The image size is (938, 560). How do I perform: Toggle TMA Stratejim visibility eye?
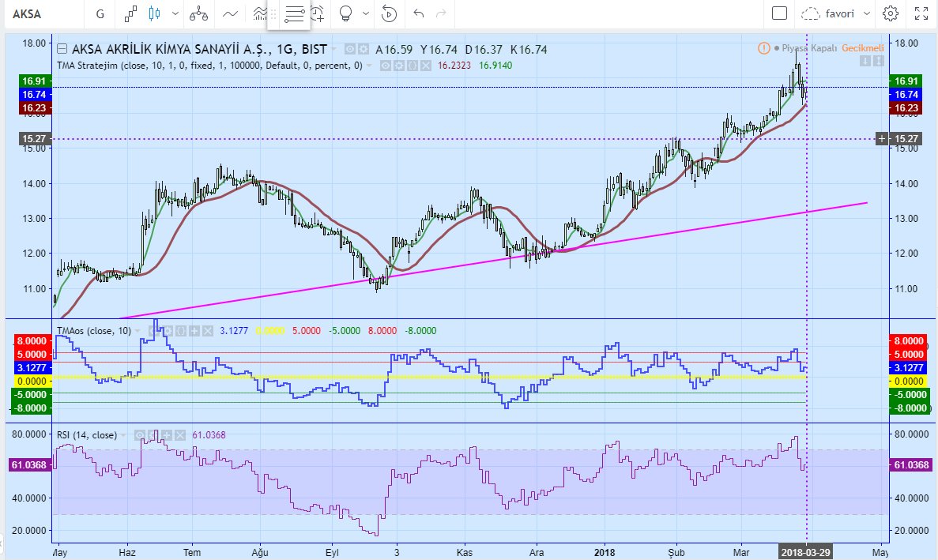(386, 65)
